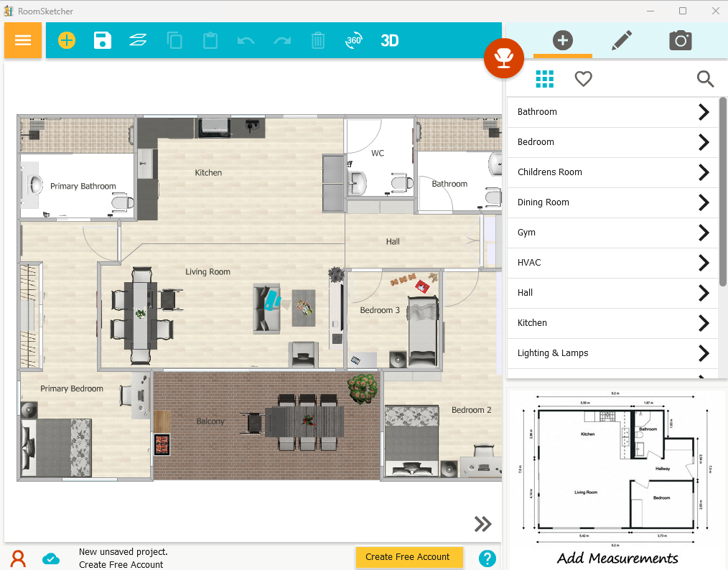This screenshot has height=570, width=728.
Task: Expand the Lighting & Lamps category
Action: pos(612,353)
